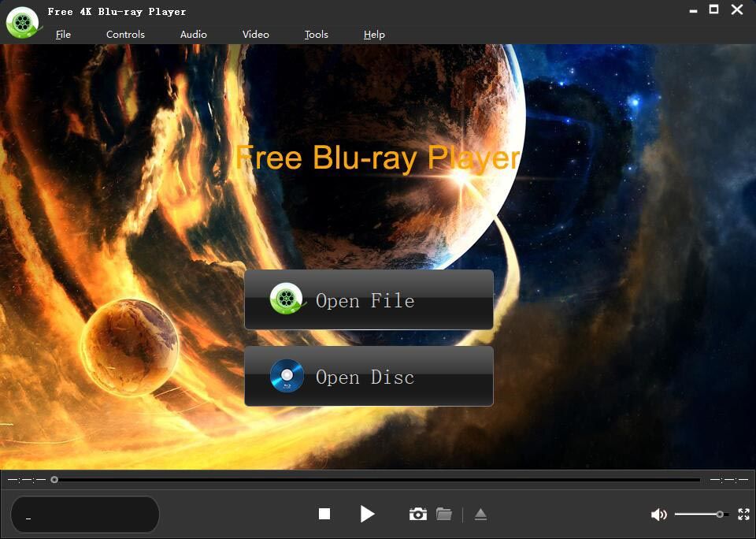Click the green film reel app logo
Image resolution: width=756 pixels, height=539 pixels.
pos(22,22)
